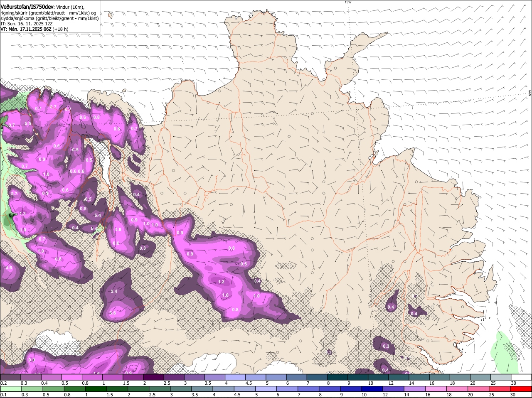
Task: Select the upper legend swatch labeled 0.8
Action: point(92,377)
